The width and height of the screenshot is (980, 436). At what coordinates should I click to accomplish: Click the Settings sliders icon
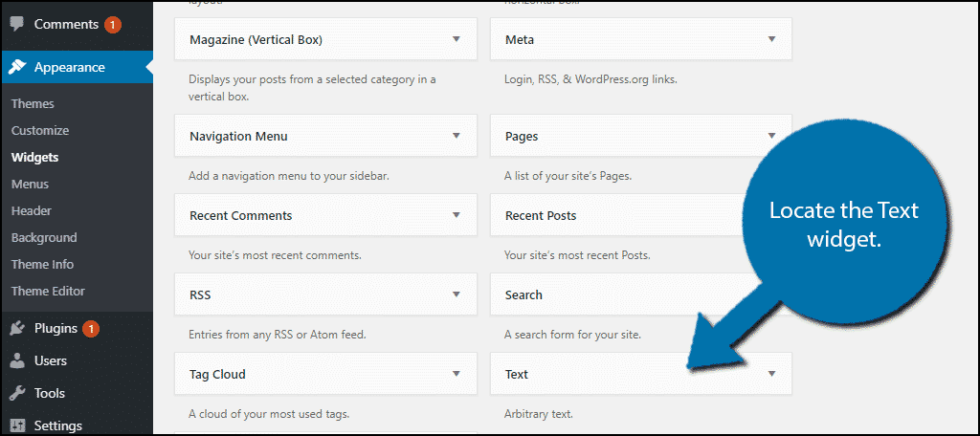[17, 425]
